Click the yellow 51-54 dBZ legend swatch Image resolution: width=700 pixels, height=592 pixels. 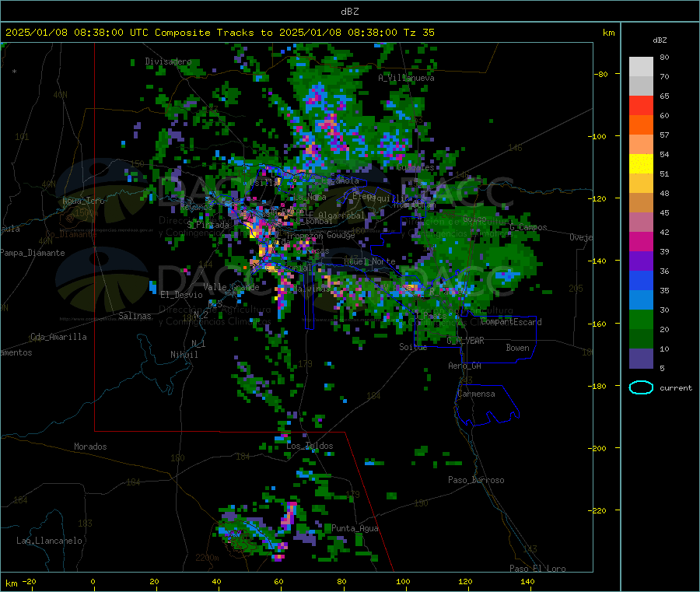click(641, 164)
